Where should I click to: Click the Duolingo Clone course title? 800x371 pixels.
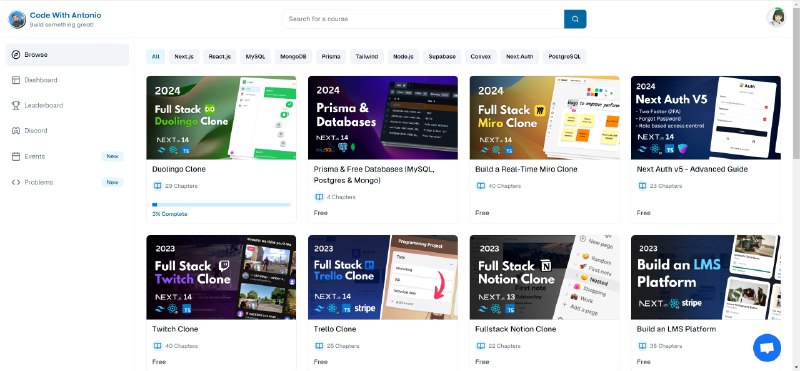tap(179, 169)
